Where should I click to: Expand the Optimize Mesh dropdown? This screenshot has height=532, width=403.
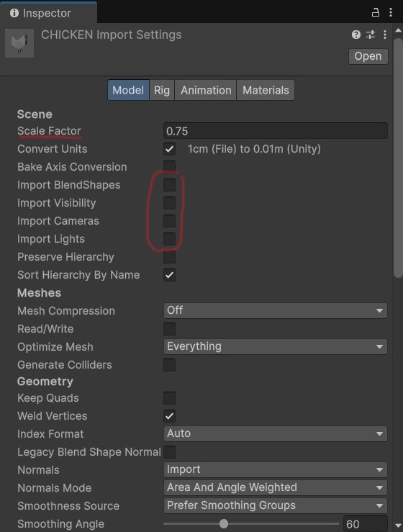pyautogui.click(x=275, y=346)
